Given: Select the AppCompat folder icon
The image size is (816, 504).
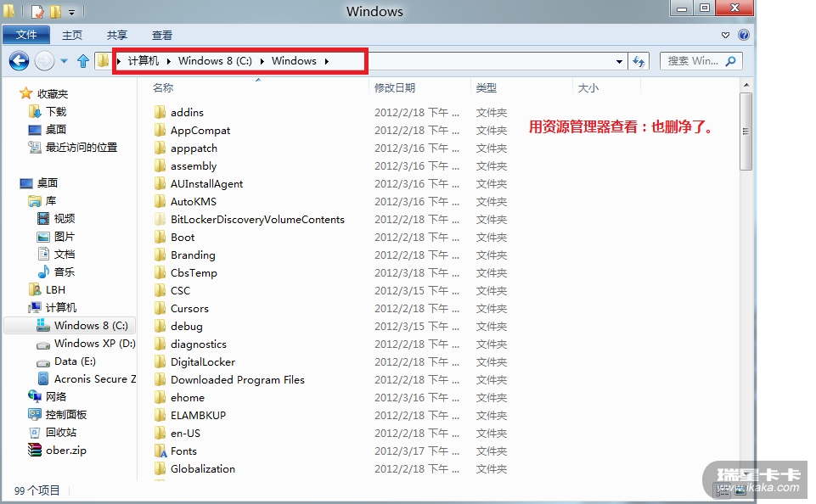Looking at the screenshot, I should pos(160,130).
